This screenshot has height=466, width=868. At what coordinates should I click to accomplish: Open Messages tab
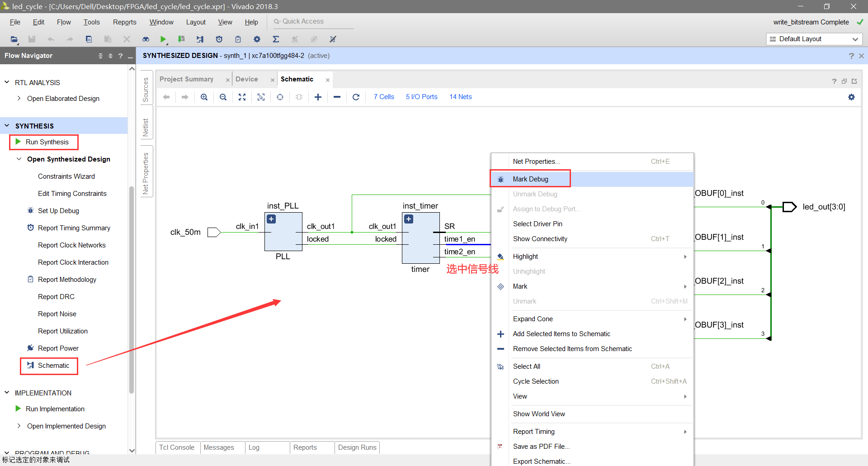tap(219, 447)
